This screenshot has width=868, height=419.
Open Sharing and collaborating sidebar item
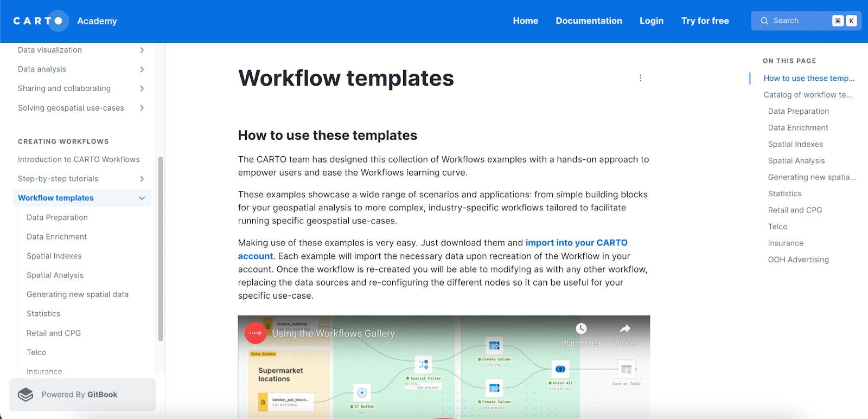64,88
